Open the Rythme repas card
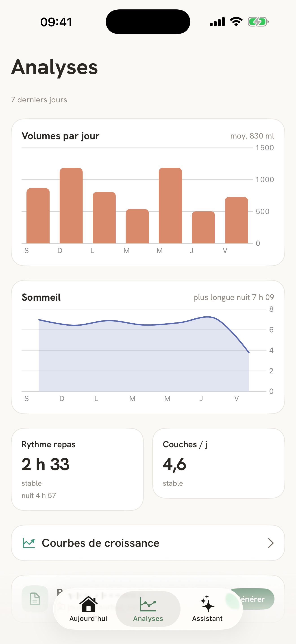 tap(77, 469)
